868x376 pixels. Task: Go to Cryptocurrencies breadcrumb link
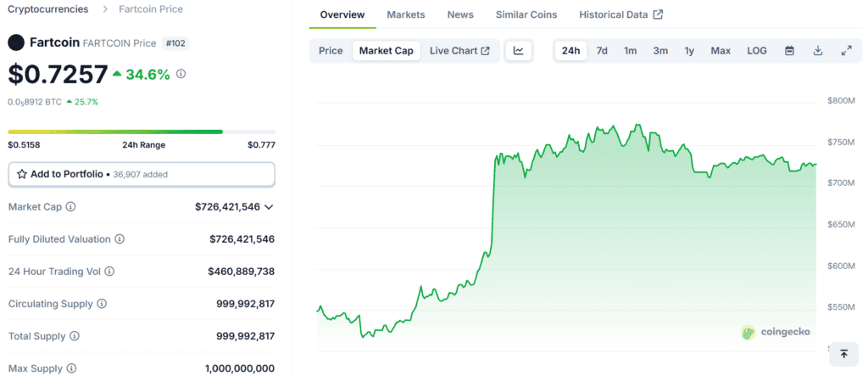(47, 9)
